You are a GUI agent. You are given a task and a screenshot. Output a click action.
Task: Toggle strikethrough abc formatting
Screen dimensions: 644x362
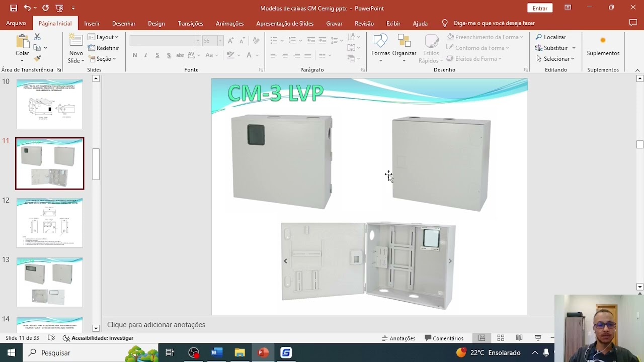(x=180, y=55)
